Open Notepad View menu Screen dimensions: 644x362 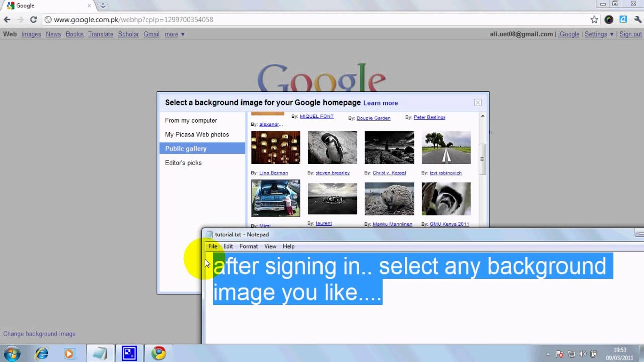coord(270,246)
